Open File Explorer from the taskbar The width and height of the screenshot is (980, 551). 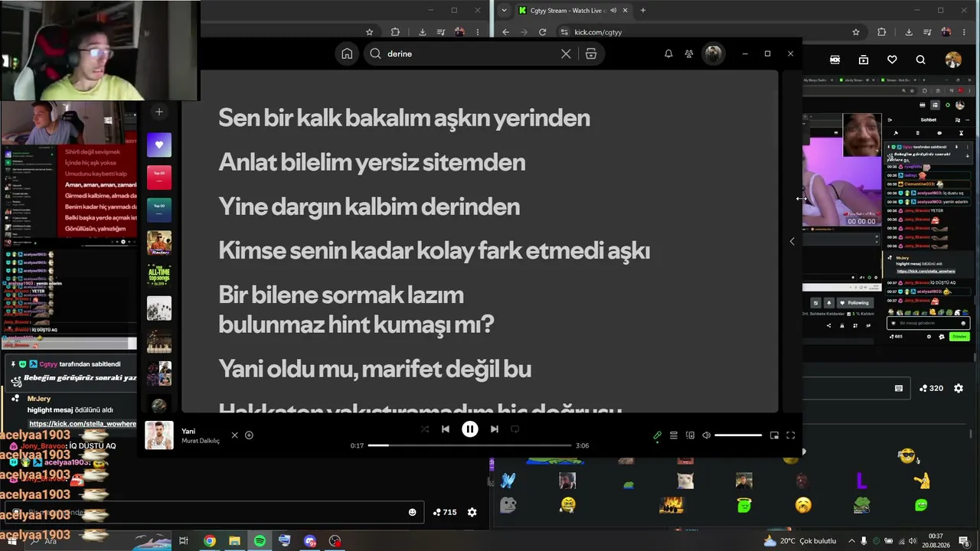(x=234, y=541)
